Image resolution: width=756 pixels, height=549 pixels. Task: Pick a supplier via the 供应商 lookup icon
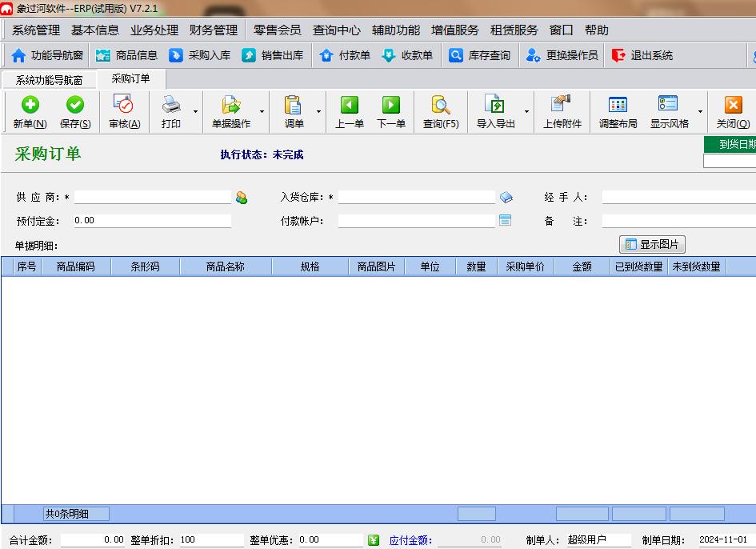[242, 198]
